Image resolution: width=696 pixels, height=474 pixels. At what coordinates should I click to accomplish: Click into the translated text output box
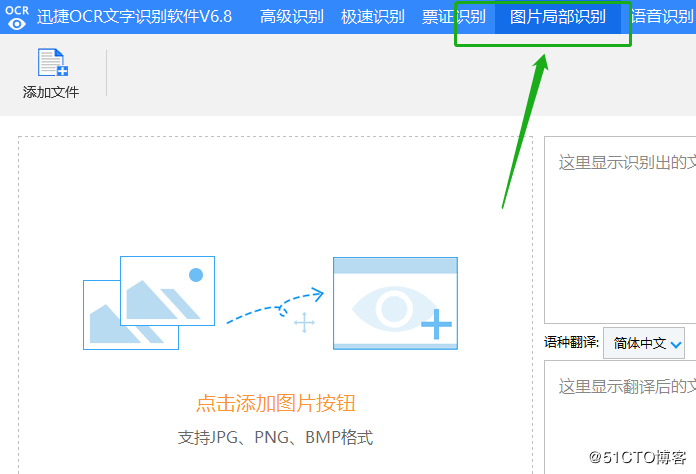click(x=620, y=417)
